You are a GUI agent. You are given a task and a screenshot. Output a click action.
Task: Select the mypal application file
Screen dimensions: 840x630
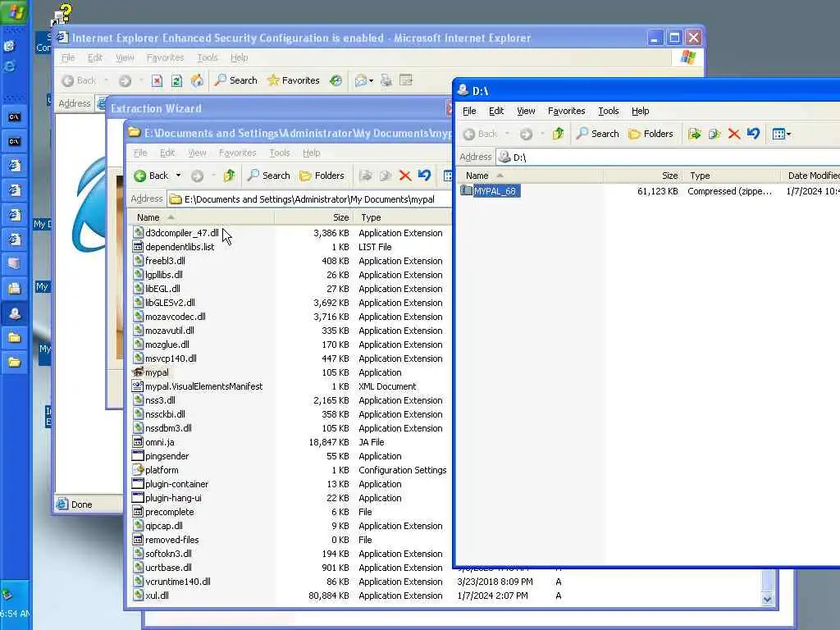coord(151,372)
